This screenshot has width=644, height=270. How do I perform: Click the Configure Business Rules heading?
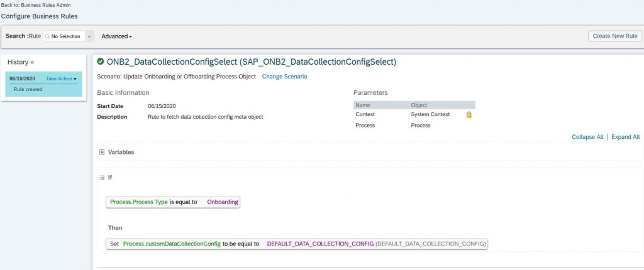(x=40, y=16)
